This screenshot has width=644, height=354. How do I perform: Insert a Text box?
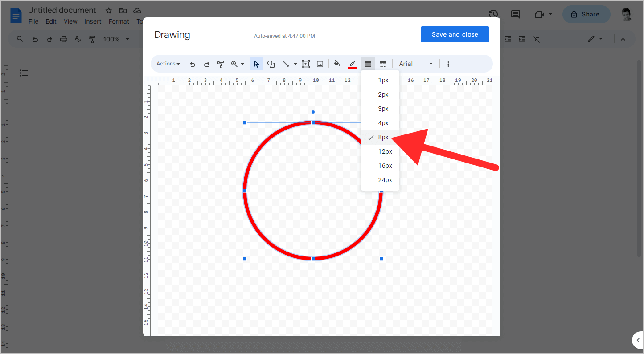306,64
